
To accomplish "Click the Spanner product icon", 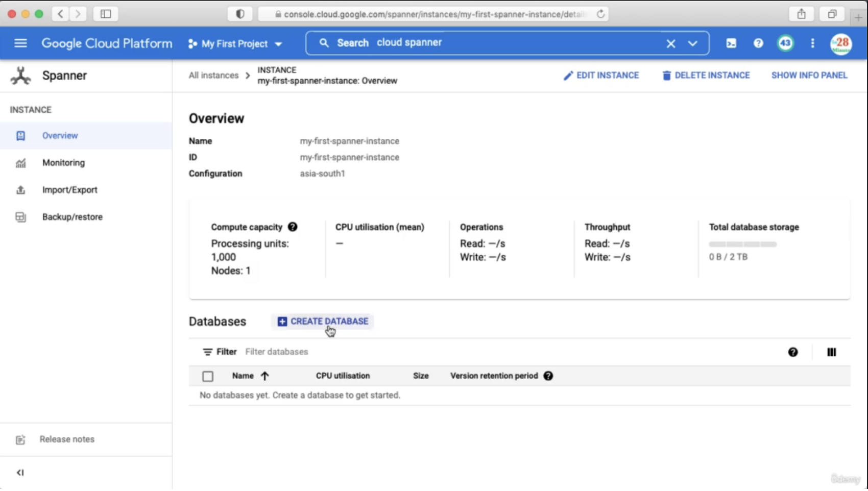I will pyautogui.click(x=20, y=76).
